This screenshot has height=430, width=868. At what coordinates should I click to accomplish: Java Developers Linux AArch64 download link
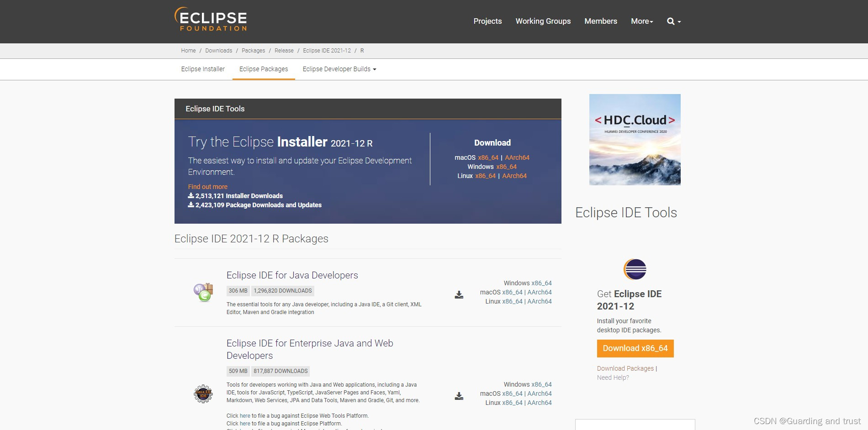click(540, 301)
